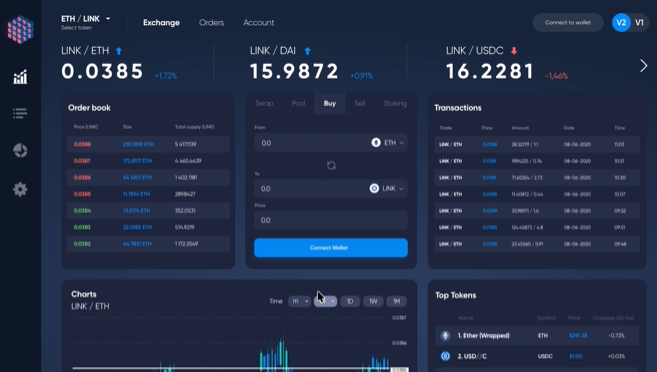Open transaction at time 09:51
The image size is (657, 372).
(x=537, y=227)
